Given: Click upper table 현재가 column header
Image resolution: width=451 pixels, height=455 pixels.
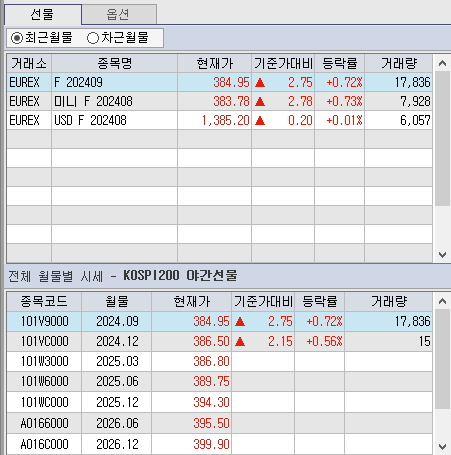Looking at the screenshot, I should pos(214,63).
